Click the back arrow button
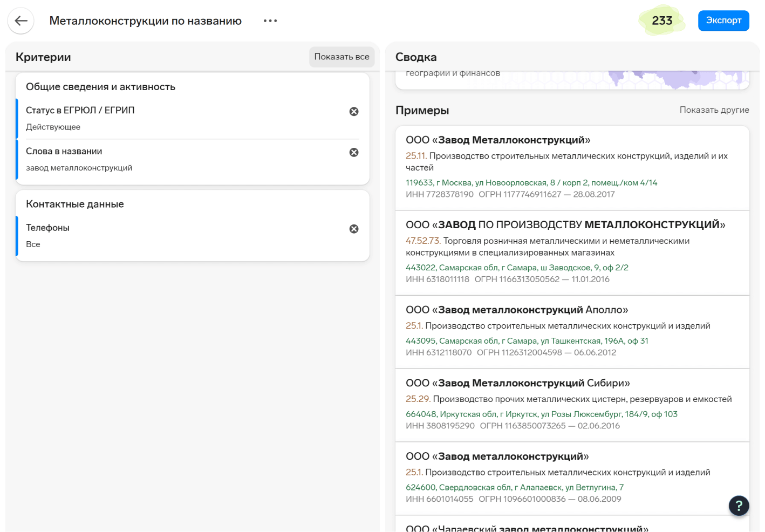The image size is (765, 532). point(21,21)
